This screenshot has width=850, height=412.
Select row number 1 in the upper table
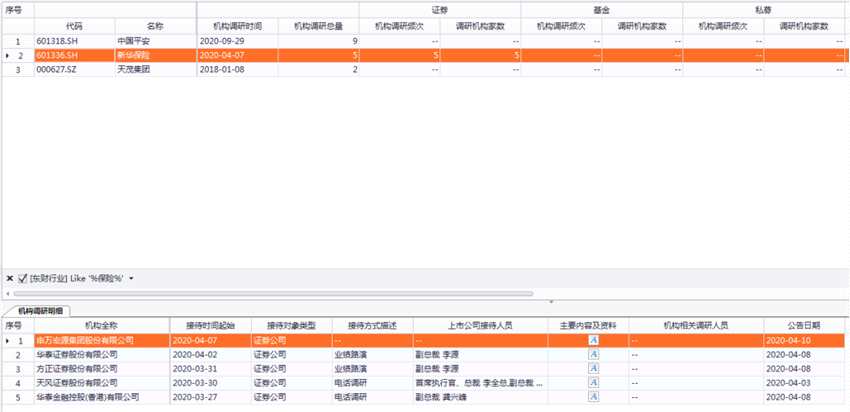click(18, 41)
